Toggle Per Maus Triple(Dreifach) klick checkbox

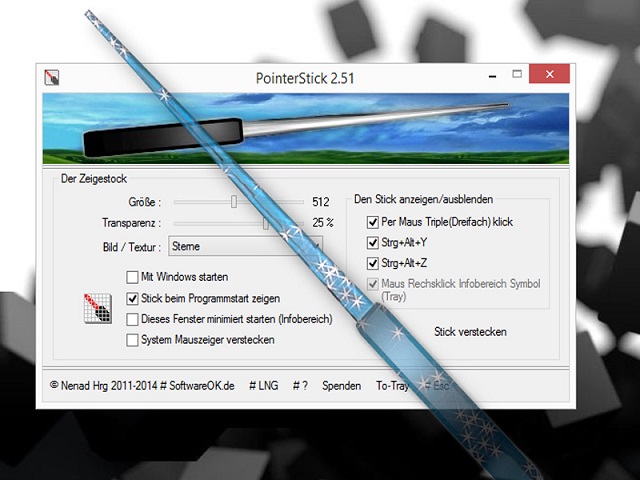[372, 222]
